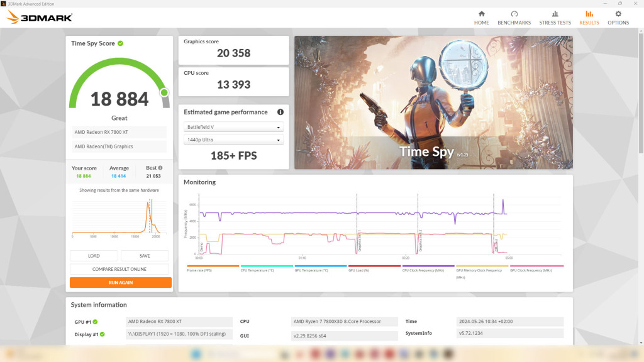
Task: Click the SAVE button
Action: pos(145,256)
